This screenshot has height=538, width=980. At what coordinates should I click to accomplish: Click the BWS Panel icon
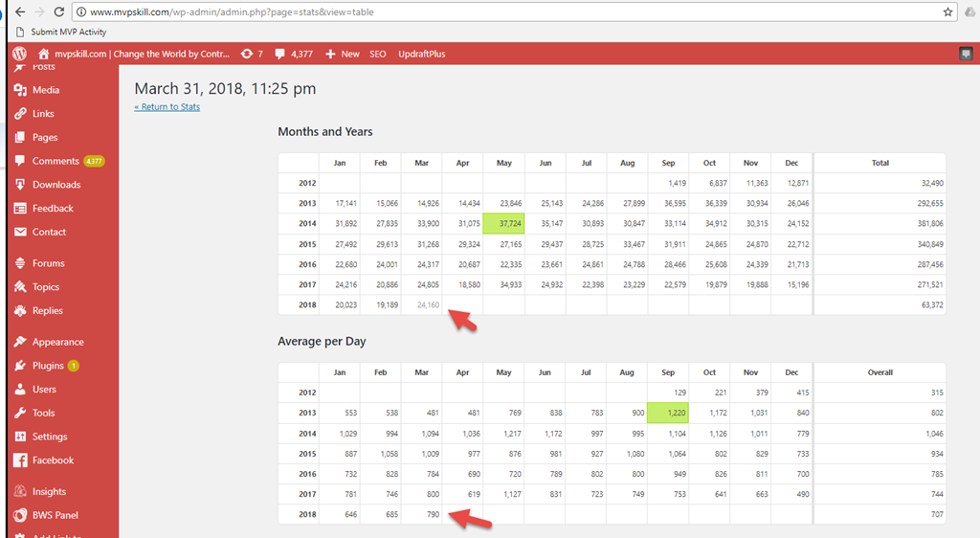20,515
